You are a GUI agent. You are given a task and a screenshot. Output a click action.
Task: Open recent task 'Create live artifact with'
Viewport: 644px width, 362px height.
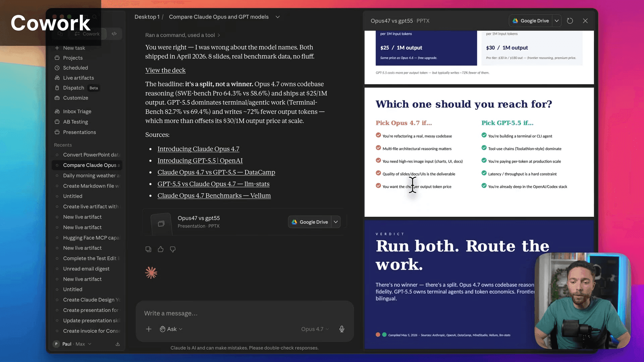coord(87,207)
